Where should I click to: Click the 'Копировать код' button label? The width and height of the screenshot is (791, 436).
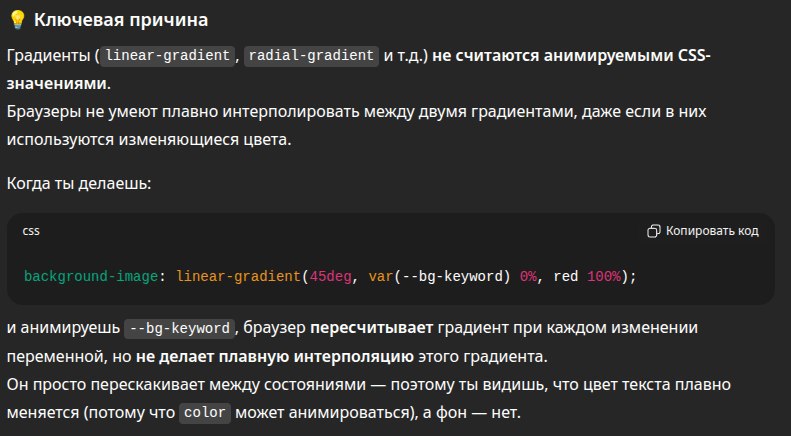(x=712, y=231)
